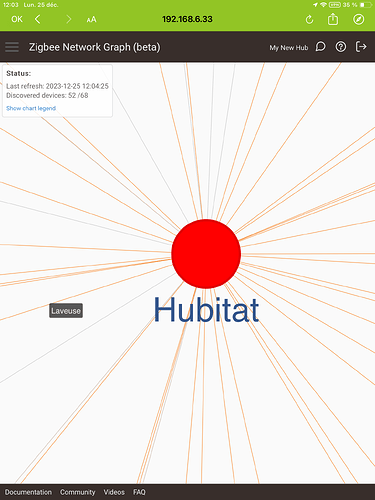The image size is (375, 500).
Task: Open in Safari compass icon
Action: [359, 19]
